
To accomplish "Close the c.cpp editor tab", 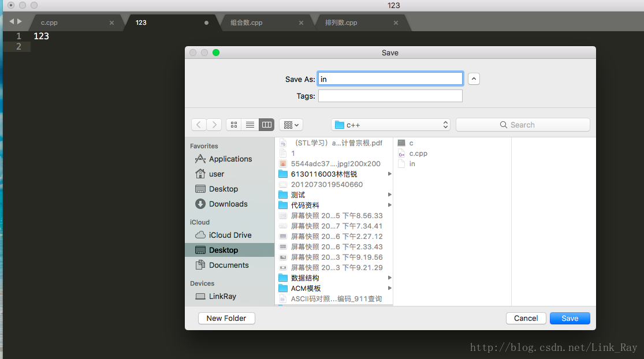I will [111, 23].
